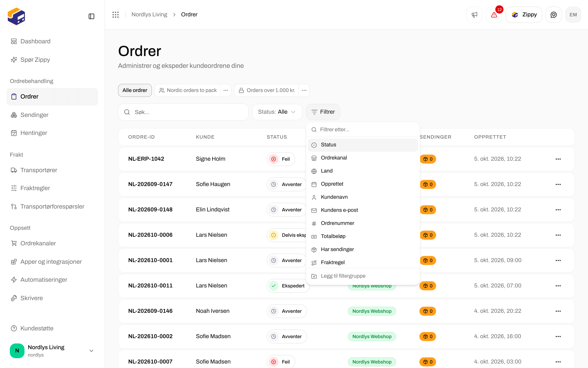This screenshot has width=588, height=368.
Task: Click Nordlys Living breadcrumb
Action: (x=149, y=15)
